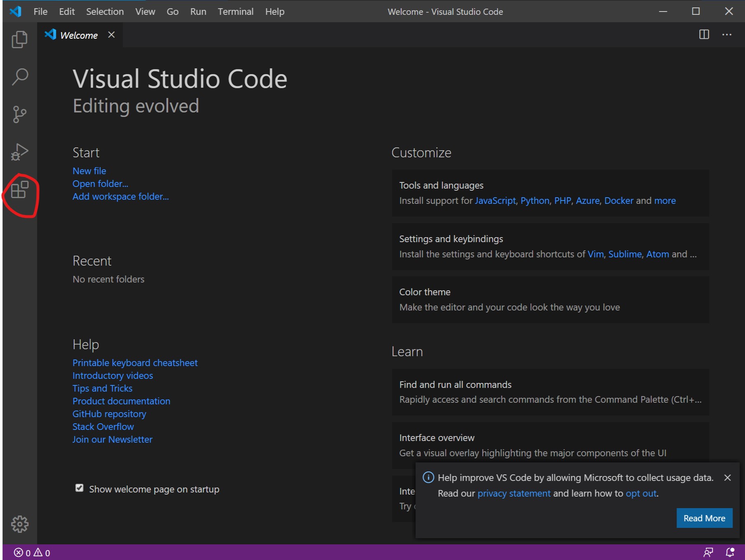Click the Open folder... link

coord(100,184)
